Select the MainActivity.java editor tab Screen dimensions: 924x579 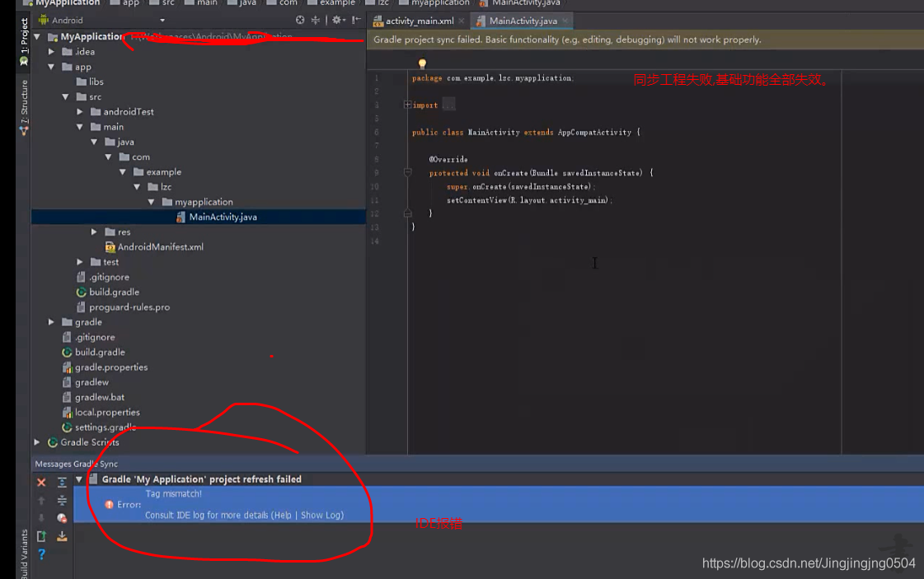coord(523,21)
